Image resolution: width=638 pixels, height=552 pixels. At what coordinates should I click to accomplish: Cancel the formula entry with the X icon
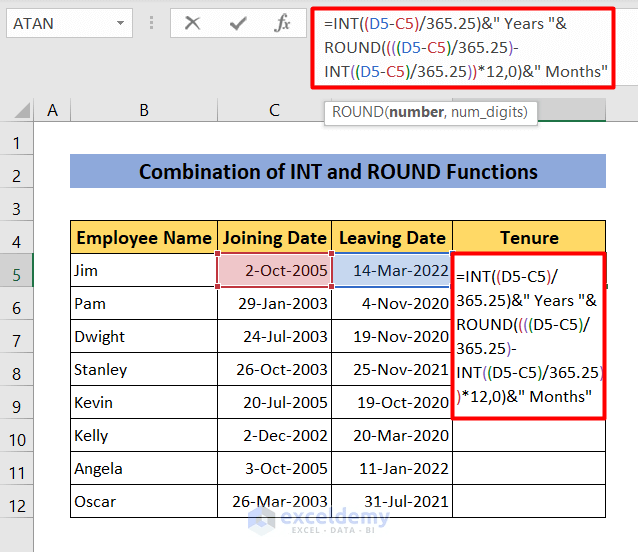coord(192,24)
